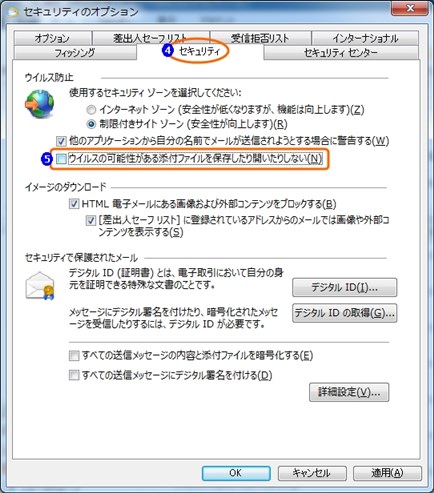Click the デジタル ID(I)... button
434x493 pixels.
345,287
